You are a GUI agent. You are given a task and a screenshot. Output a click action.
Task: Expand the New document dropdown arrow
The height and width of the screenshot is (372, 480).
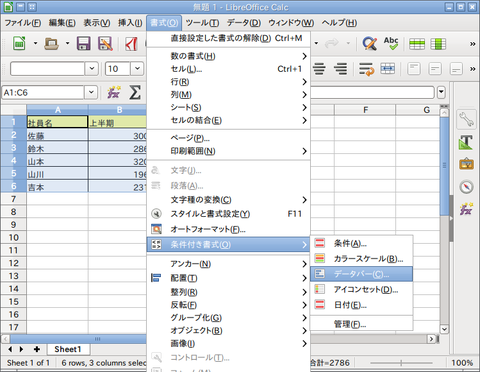pos(35,43)
